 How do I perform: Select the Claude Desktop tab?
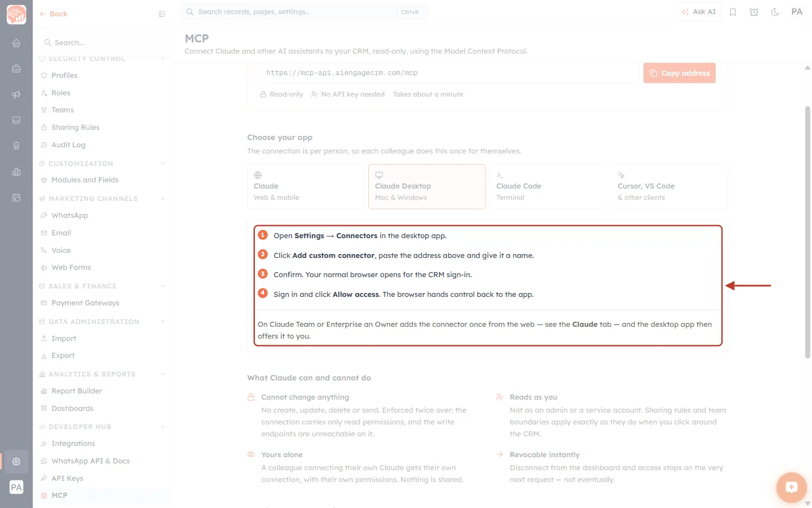(x=427, y=187)
